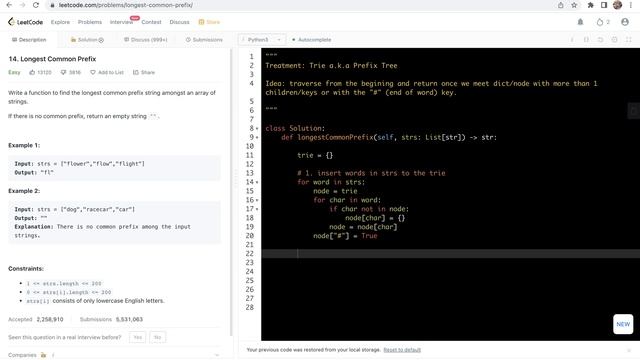The image size is (640, 360).
Task: Click code line 'trie = {}'
Action: click(x=315, y=155)
